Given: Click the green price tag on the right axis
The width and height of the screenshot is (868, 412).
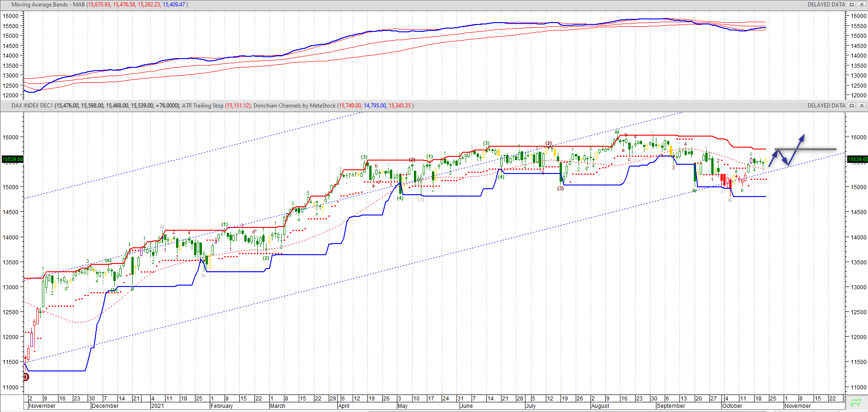Looking at the screenshot, I should (857, 159).
